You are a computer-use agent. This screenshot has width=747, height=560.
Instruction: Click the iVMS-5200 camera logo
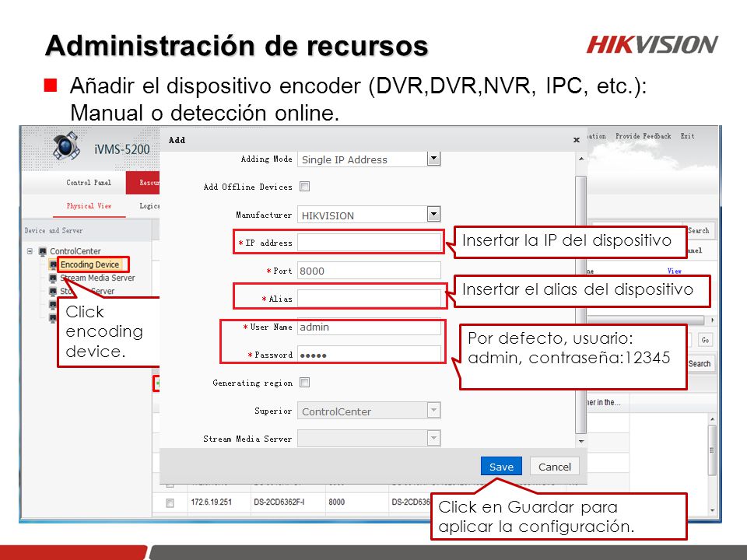coord(65,145)
